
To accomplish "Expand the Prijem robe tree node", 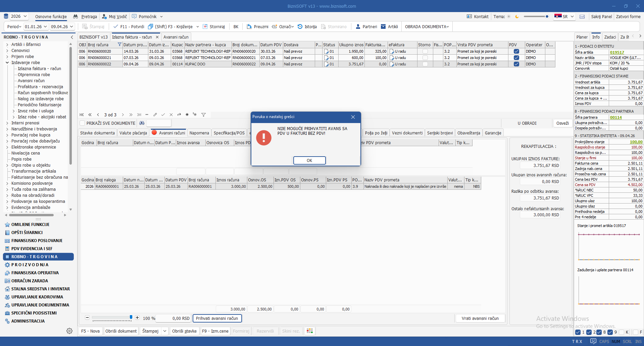I will pyautogui.click(x=7, y=57).
